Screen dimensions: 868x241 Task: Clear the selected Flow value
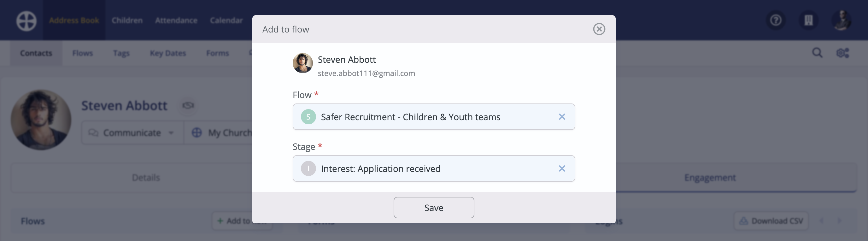click(x=562, y=117)
